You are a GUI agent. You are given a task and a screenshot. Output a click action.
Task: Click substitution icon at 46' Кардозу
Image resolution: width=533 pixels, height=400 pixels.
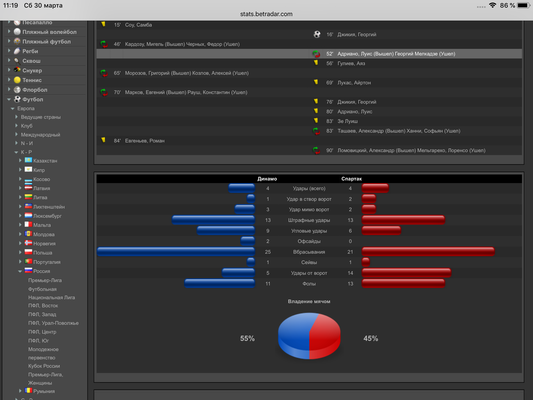104,44
